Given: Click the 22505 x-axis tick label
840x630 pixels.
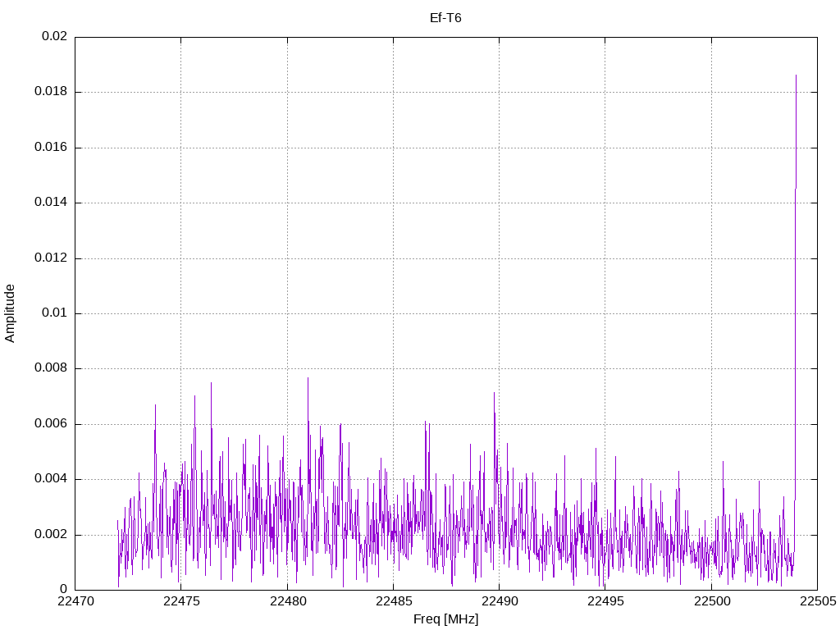Looking at the screenshot, I should 817,601.
